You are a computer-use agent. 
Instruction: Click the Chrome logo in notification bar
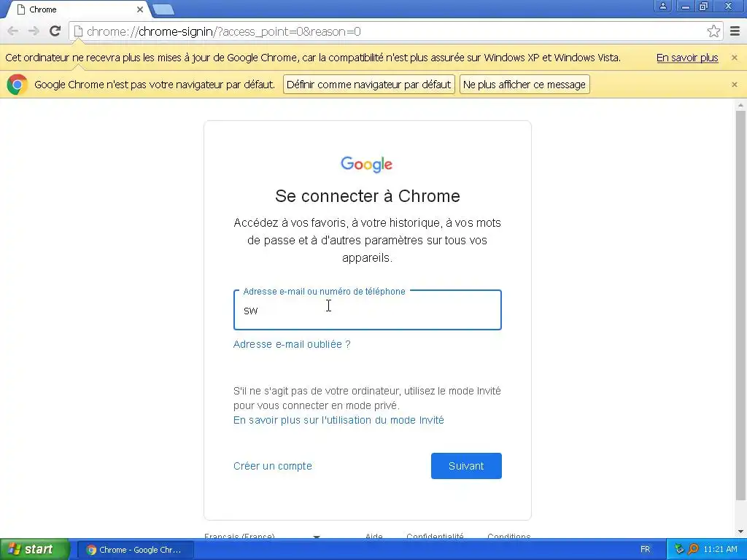18,85
